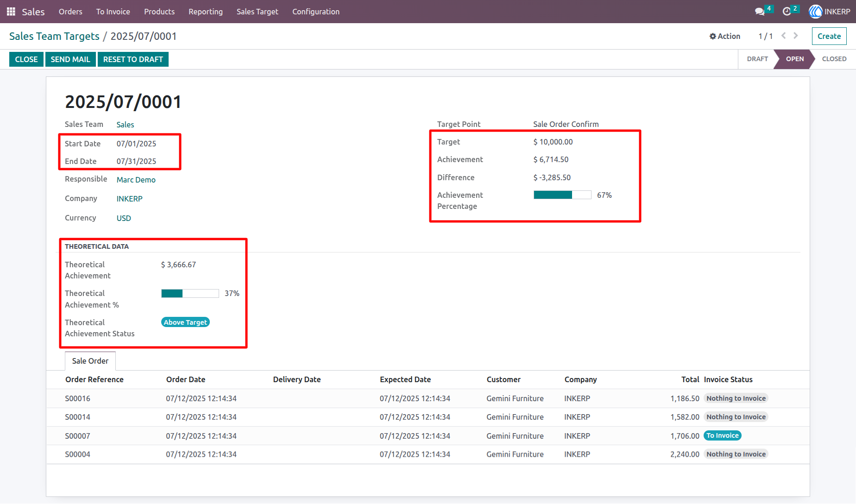Image resolution: width=856 pixels, height=504 pixels.
Task: Go to the previous record arrow
Action: (x=784, y=36)
